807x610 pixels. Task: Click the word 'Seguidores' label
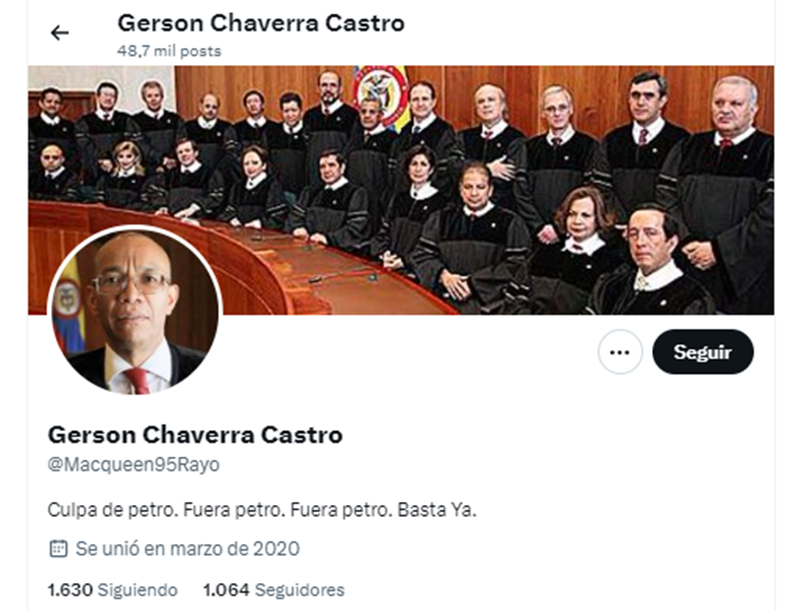[x=300, y=590]
